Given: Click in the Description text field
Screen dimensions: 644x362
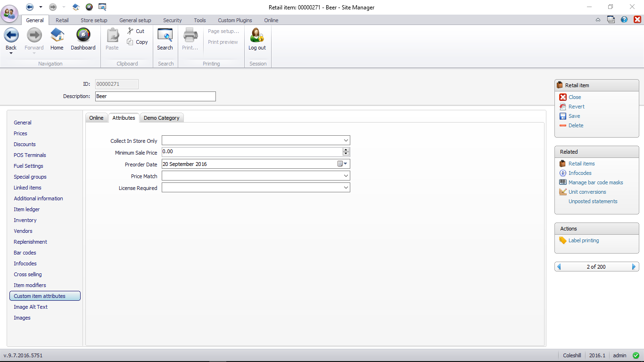Looking at the screenshot, I should coord(155,96).
